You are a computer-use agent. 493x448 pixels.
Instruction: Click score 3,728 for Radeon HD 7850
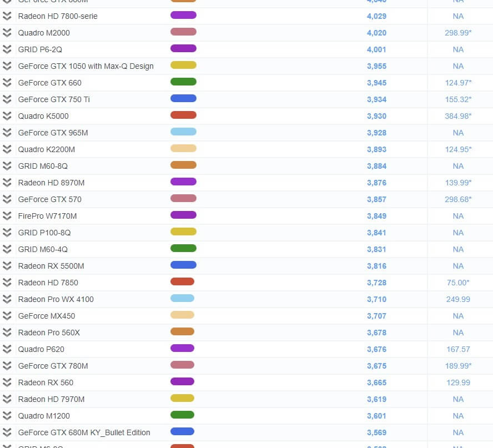click(x=376, y=283)
